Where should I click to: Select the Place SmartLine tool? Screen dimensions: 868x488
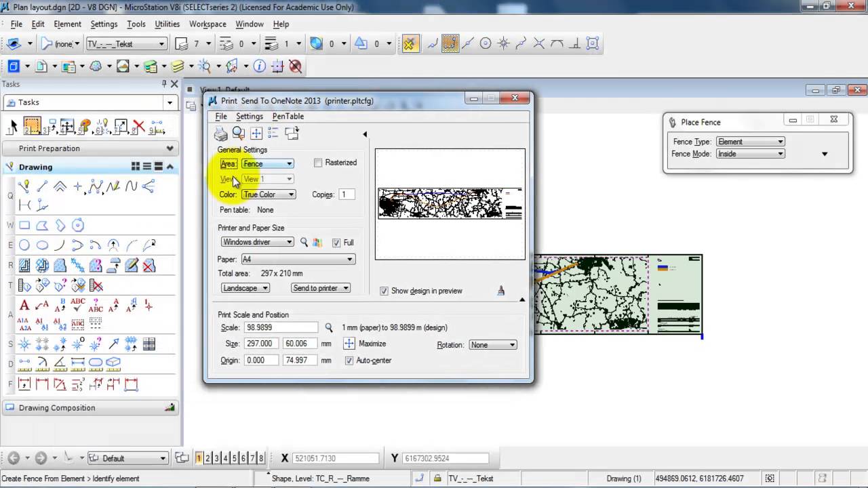click(x=24, y=186)
